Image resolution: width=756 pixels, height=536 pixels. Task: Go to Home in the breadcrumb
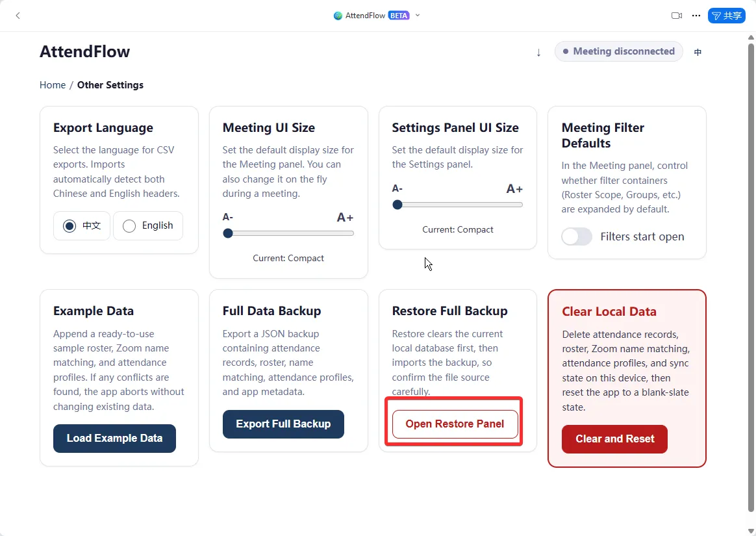tap(53, 85)
